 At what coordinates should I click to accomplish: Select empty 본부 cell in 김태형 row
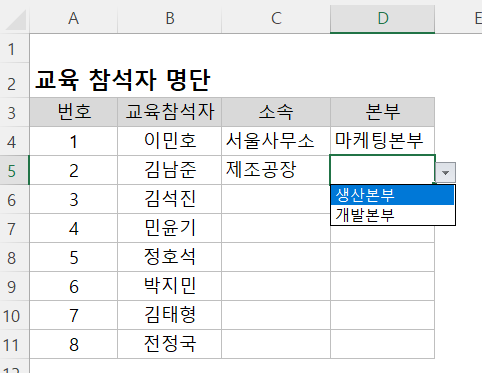point(383,315)
